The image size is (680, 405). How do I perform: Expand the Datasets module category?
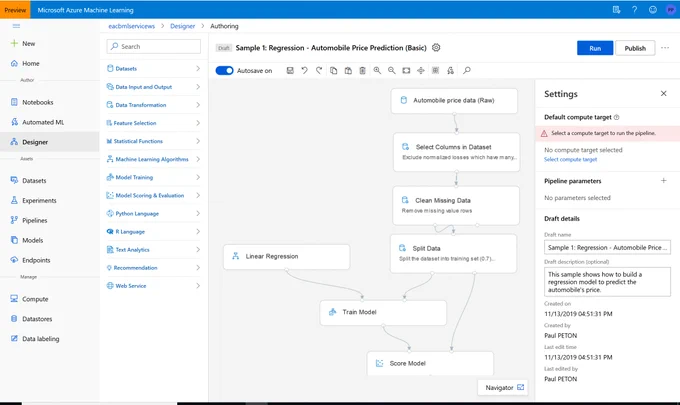[154, 69]
